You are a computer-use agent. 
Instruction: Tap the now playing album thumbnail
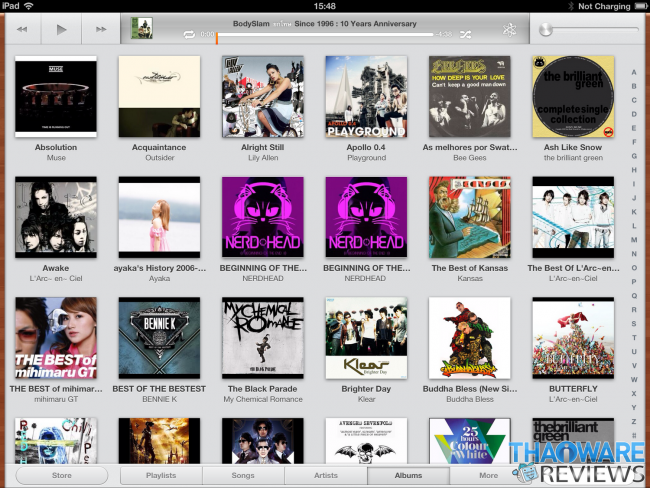(141, 28)
